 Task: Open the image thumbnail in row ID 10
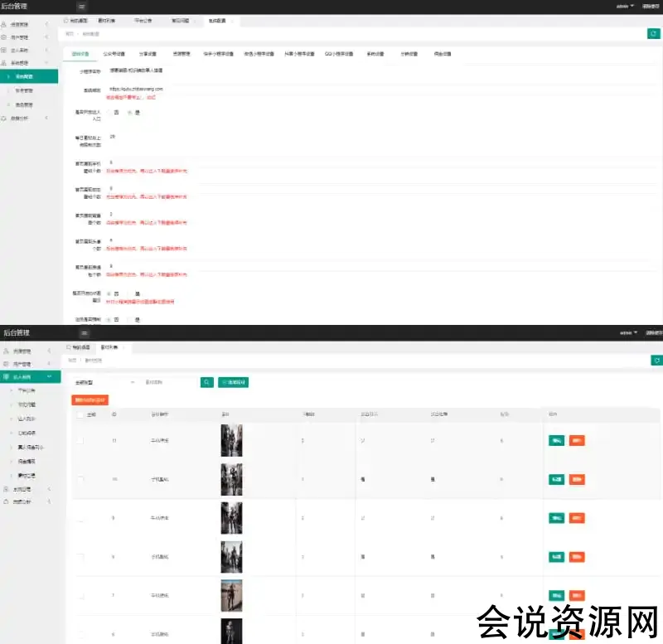[231, 479]
